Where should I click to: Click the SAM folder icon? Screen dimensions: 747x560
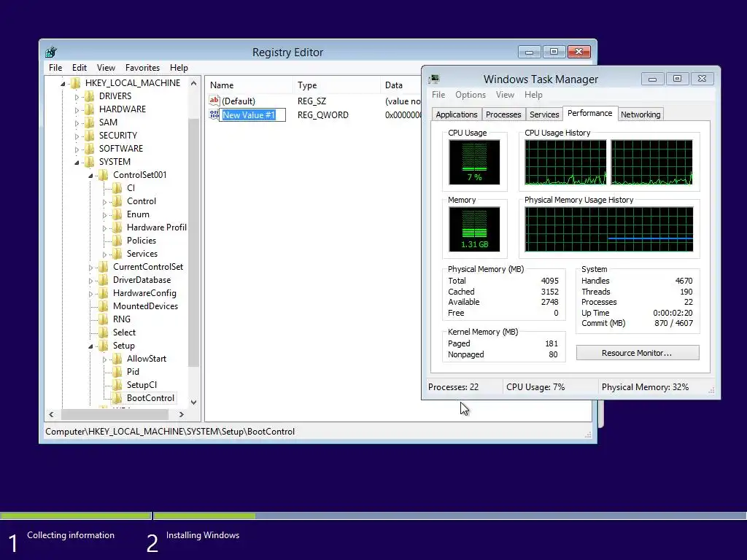(90, 122)
